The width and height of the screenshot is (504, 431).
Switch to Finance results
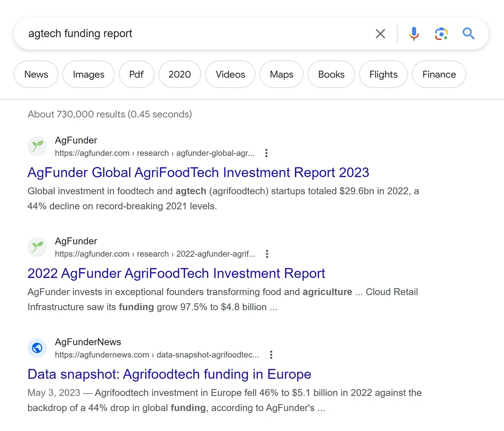pos(439,74)
